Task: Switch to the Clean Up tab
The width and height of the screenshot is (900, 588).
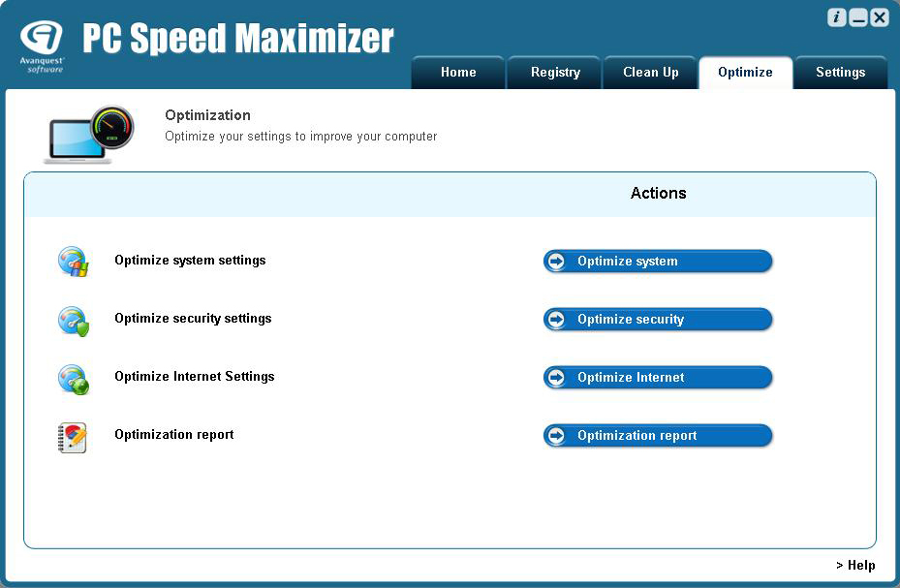Action: (649, 71)
